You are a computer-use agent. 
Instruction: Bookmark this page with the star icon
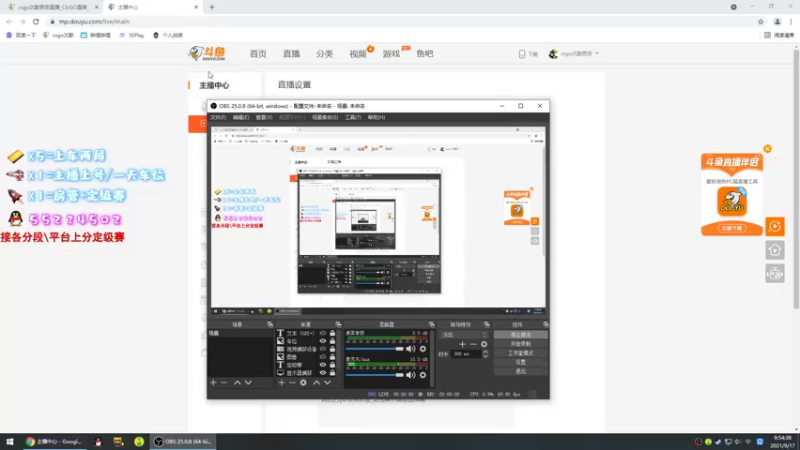(761, 22)
